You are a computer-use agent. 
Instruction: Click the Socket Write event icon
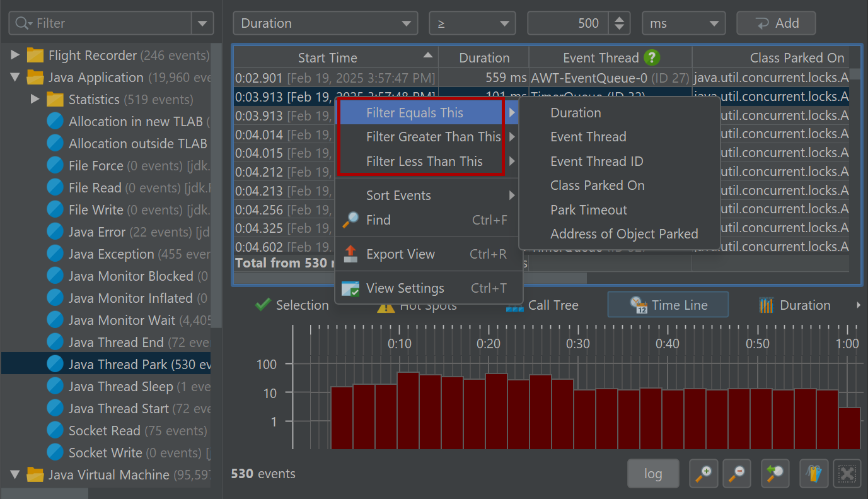pos(56,453)
